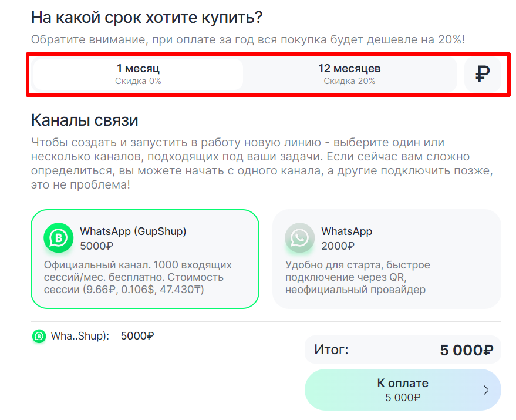The width and height of the screenshot is (516, 420).
Task: Click the GupShup official channel description text
Action: click(138, 277)
